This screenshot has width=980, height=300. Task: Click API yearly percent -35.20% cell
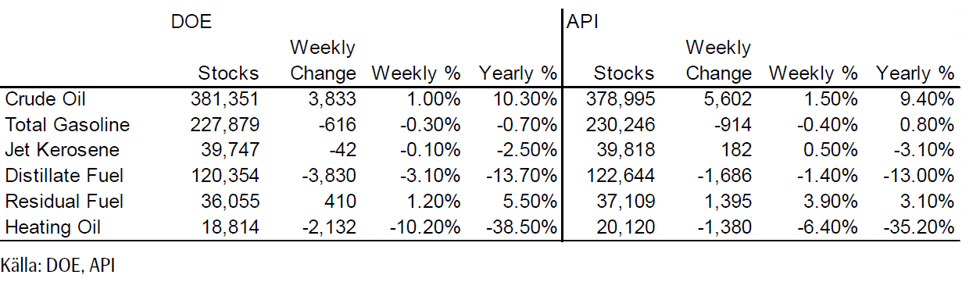click(x=917, y=227)
